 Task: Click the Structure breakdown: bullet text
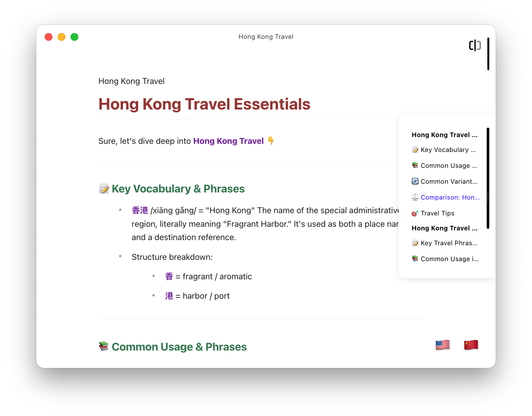(172, 257)
